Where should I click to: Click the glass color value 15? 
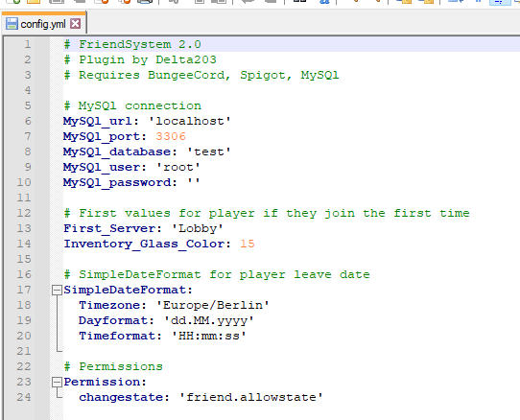point(248,244)
